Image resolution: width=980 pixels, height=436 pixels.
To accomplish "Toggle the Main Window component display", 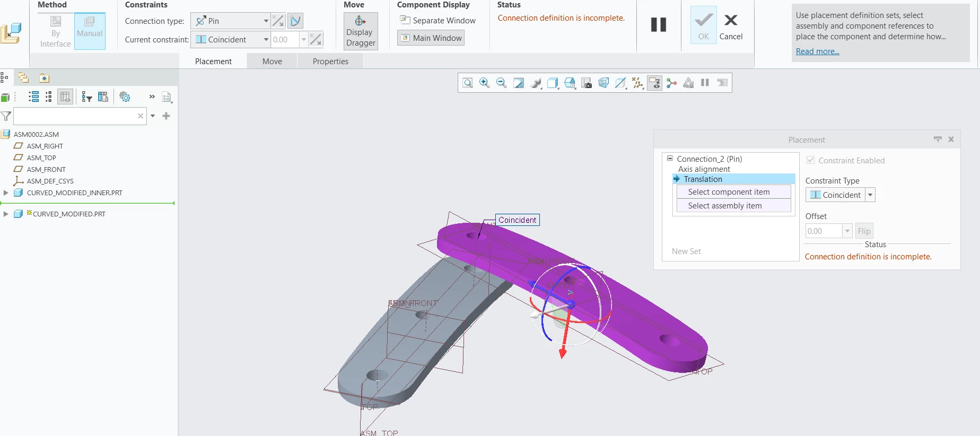I will tap(431, 38).
